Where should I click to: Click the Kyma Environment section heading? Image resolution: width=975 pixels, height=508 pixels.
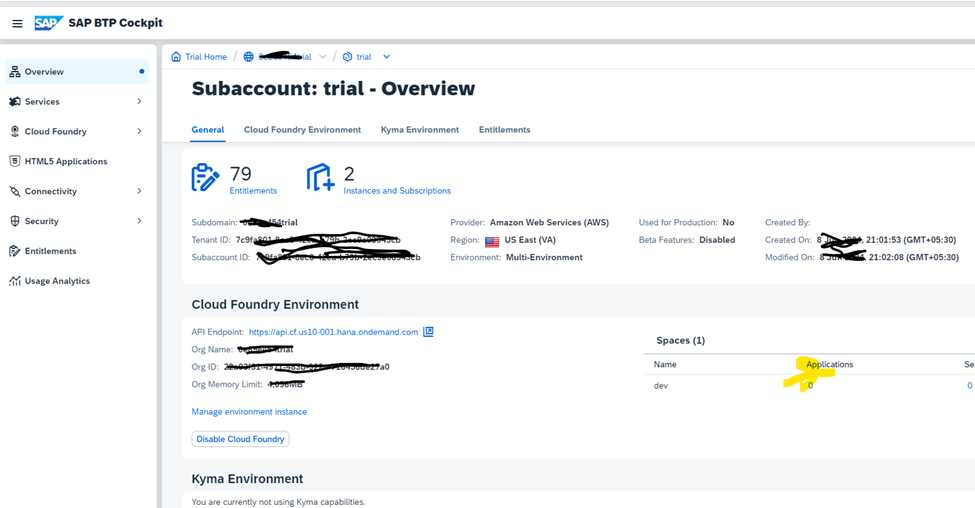(x=247, y=479)
